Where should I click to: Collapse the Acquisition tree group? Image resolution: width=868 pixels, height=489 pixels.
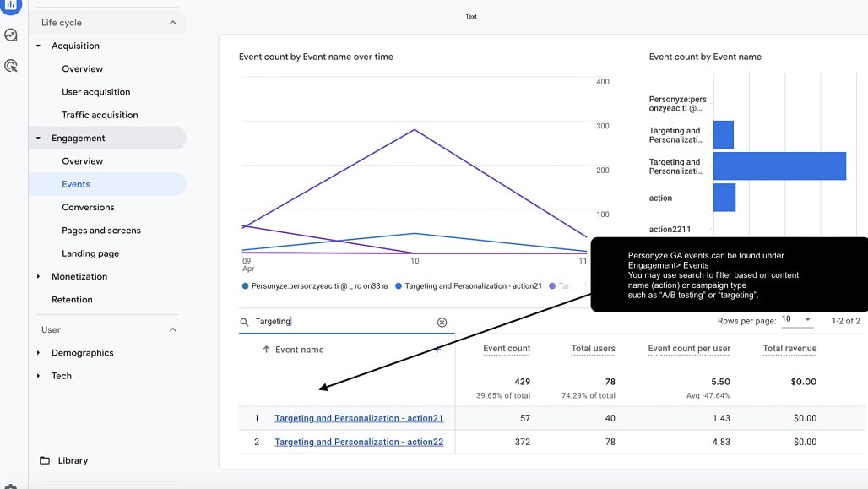click(38, 46)
